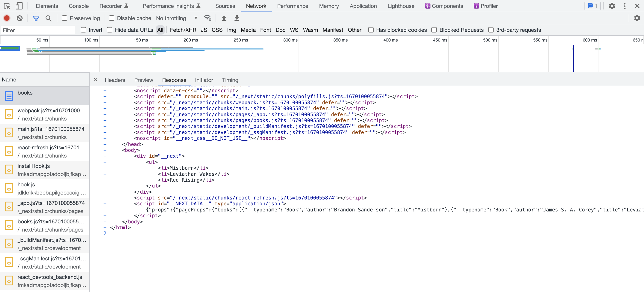
Task: Click export HAR download arrow
Action: [237, 18]
